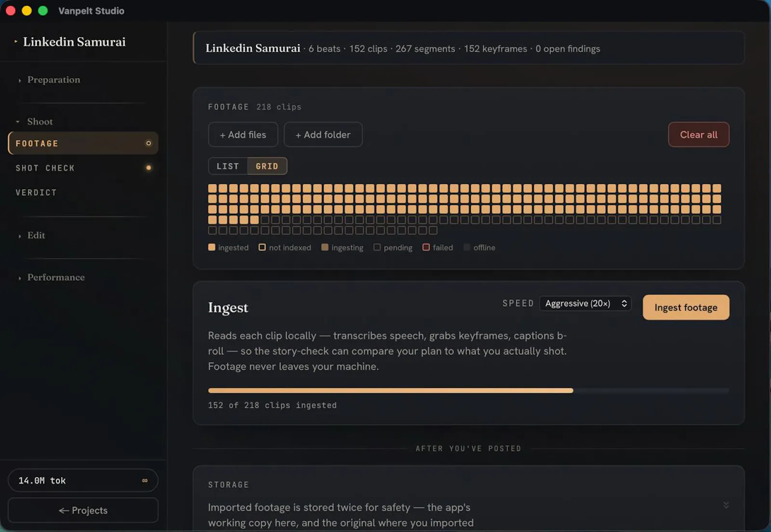771x532 pixels.
Task: Switch footage view to Grid
Action: coord(267,166)
